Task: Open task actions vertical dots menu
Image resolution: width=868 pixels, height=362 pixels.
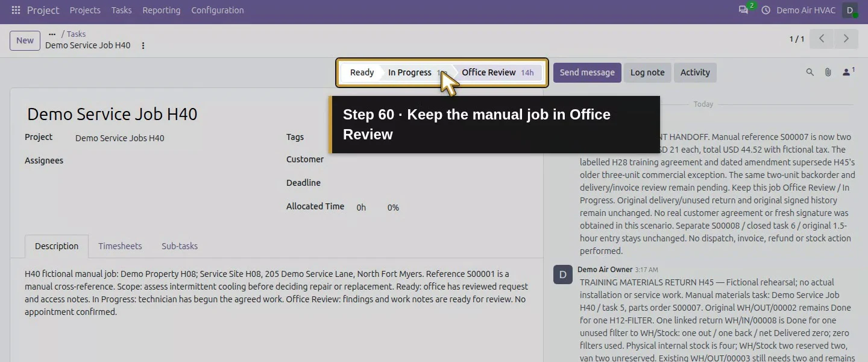Action: tap(143, 46)
